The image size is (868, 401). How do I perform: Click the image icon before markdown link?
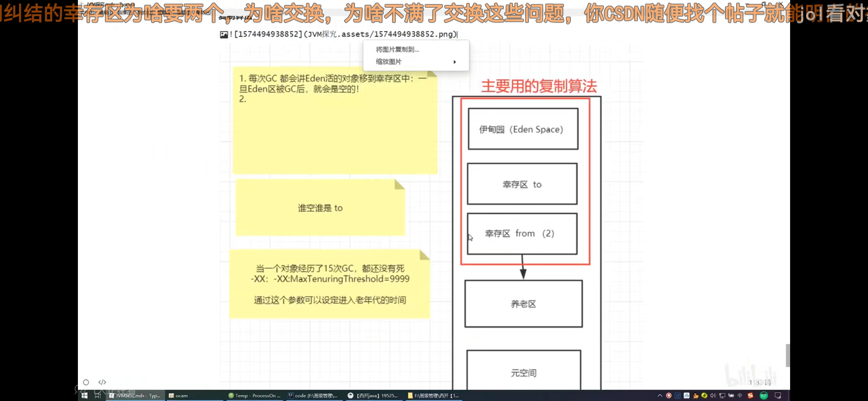224,35
